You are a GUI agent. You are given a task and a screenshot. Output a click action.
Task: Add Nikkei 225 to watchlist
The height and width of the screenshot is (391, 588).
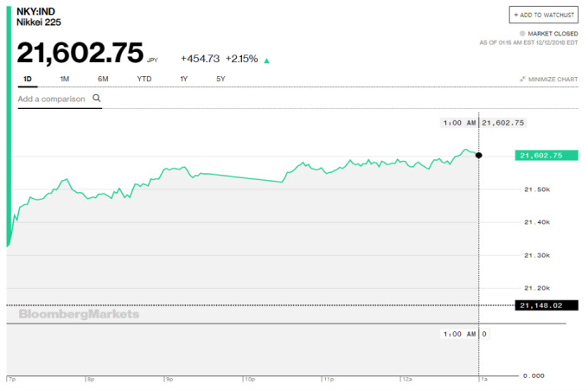click(x=544, y=15)
